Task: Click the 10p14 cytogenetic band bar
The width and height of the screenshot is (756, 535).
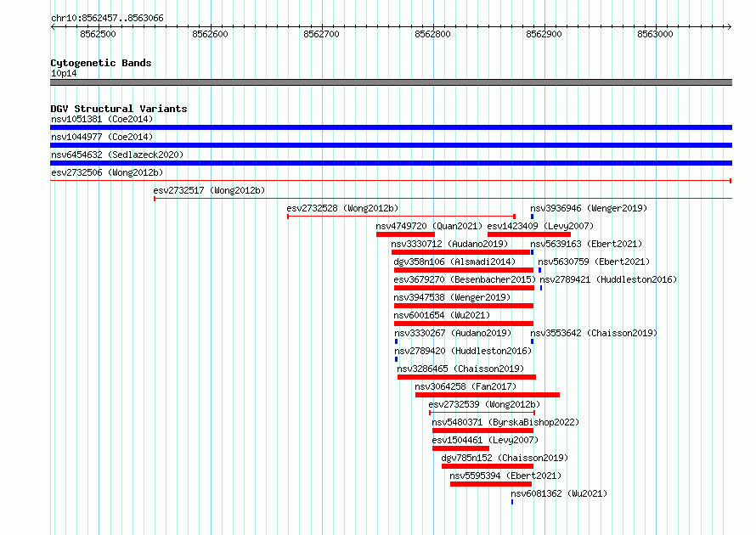Action: click(391, 82)
